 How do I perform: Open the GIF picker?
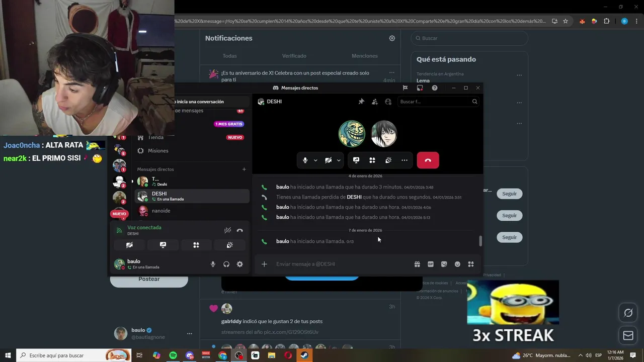pos(431,264)
